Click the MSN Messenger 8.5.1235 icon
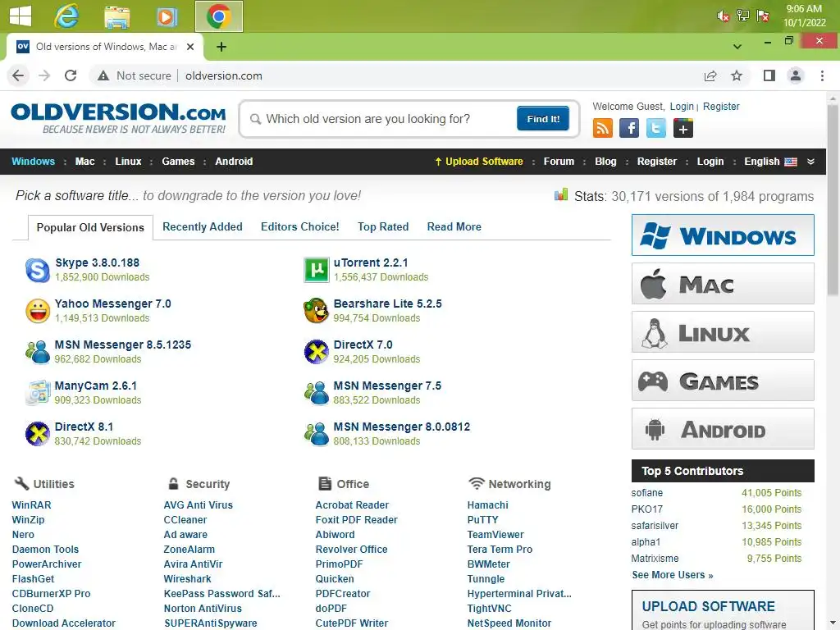Image resolution: width=840 pixels, height=630 pixels. (38, 352)
